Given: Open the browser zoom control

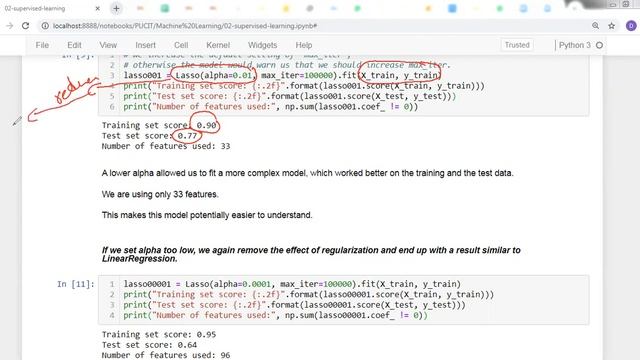Looking at the screenshot, I should [x=596, y=26].
